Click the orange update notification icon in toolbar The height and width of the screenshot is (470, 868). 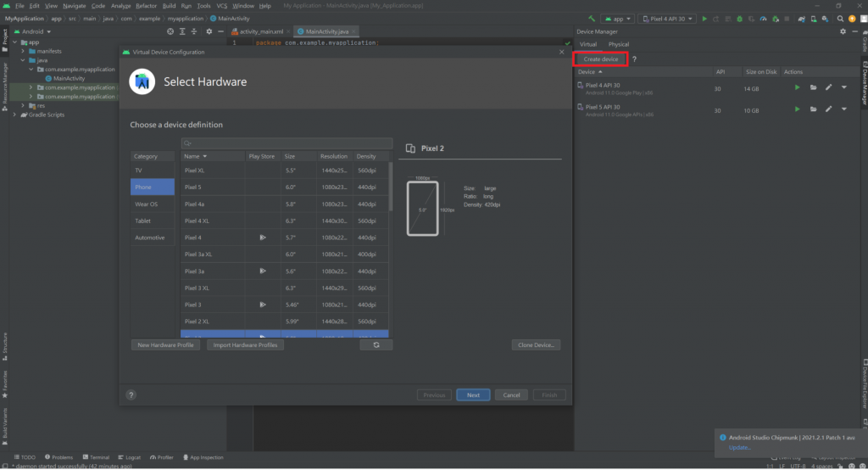[852, 19]
